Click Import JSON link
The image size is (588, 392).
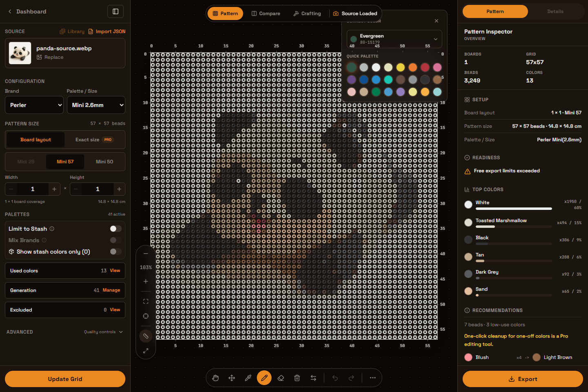(x=107, y=31)
